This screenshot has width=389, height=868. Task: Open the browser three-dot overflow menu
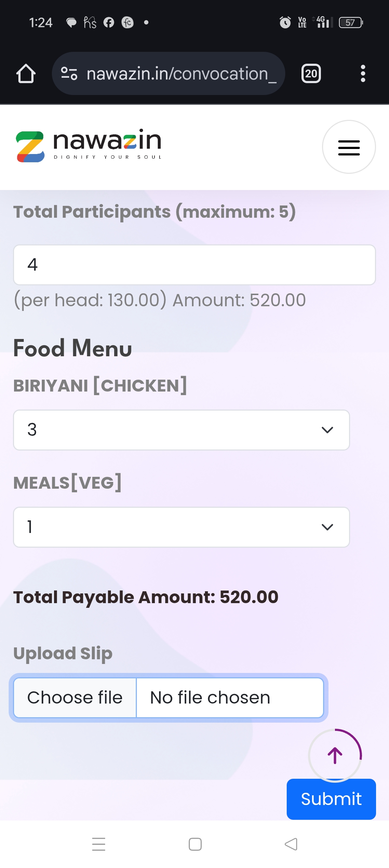[x=363, y=74]
